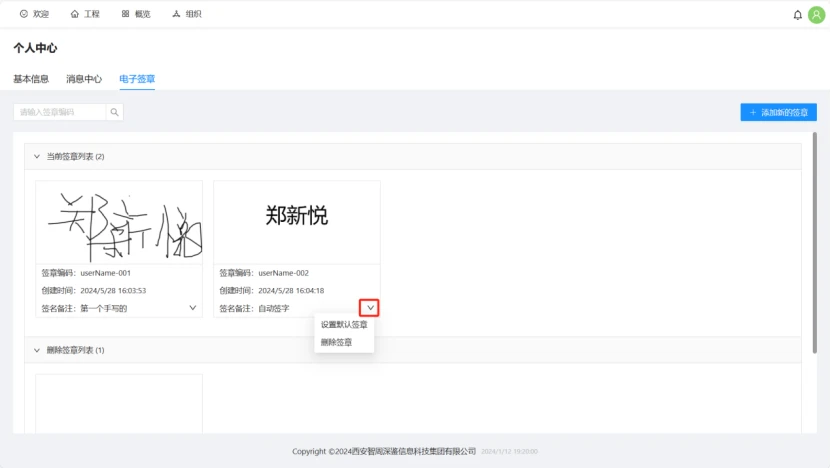Image resolution: width=831 pixels, height=468 pixels.
Task: Click the 第一个手写的 remark text
Action: (104, 308)
